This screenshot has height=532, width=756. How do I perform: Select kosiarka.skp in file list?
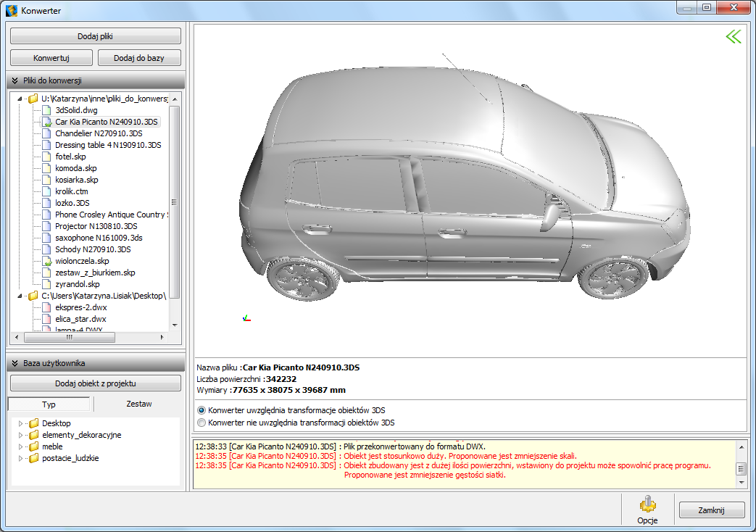(77, 180)
